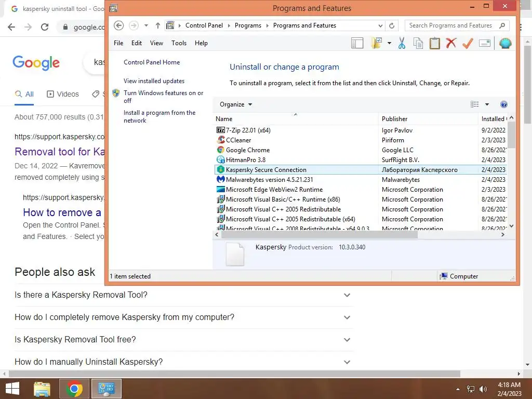This screenshot has height=399, width=532.
Task: Click the search magnifier icon
Action: (502, 25)
